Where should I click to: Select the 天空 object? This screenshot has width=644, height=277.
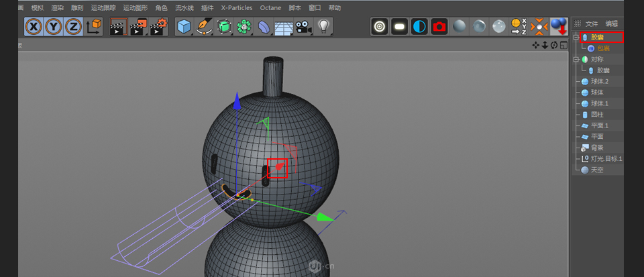click(x=598, y=170)
